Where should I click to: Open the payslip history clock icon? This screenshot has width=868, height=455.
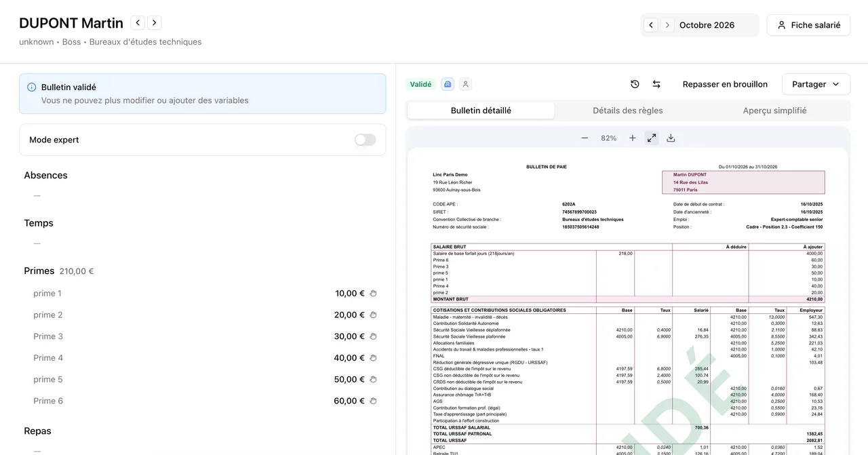[x=635, y=84]
